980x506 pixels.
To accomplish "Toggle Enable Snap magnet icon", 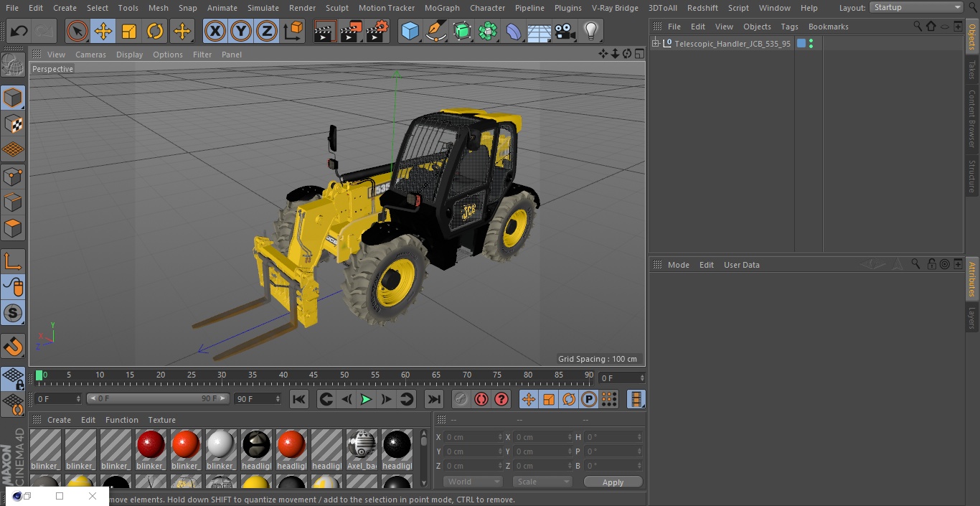I will coord(13,346).
